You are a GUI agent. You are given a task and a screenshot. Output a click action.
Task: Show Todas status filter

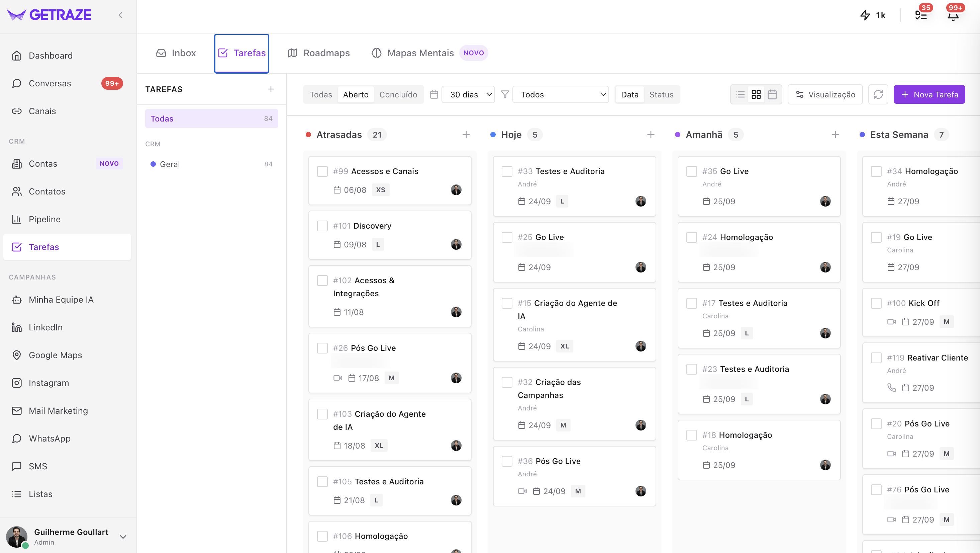(321, 94)
